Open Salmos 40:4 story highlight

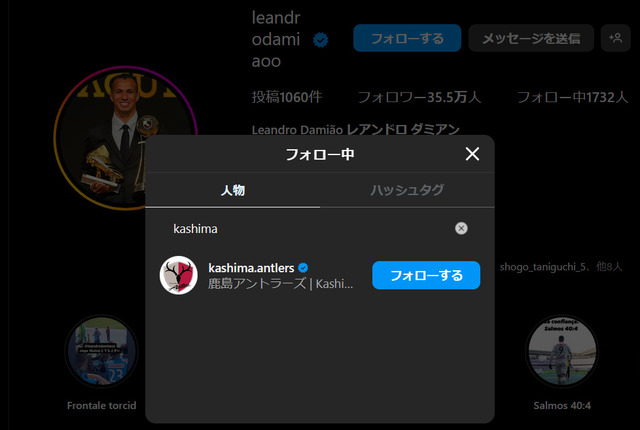[x=562, y=351]
